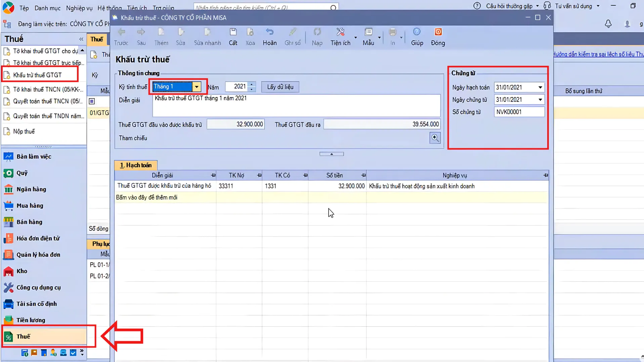
Task: Click the Sửa (edit) toolbar icon
Action: click(x=181, y=32)
